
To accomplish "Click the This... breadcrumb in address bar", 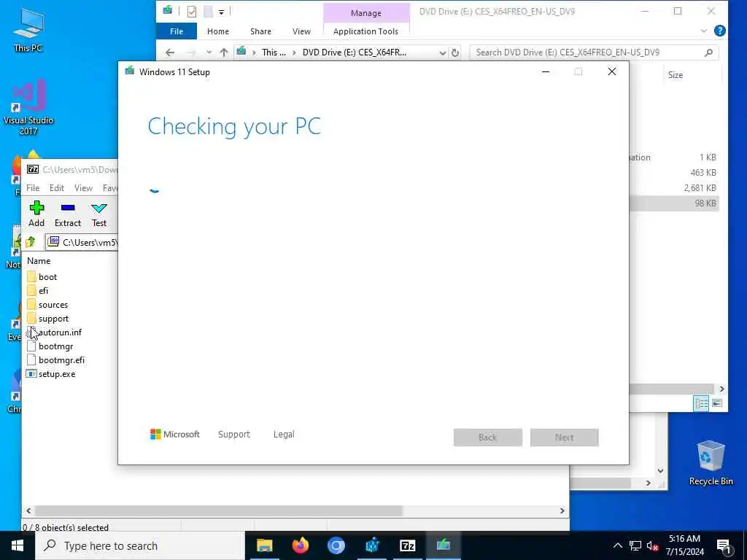I will tap(274, 52).
